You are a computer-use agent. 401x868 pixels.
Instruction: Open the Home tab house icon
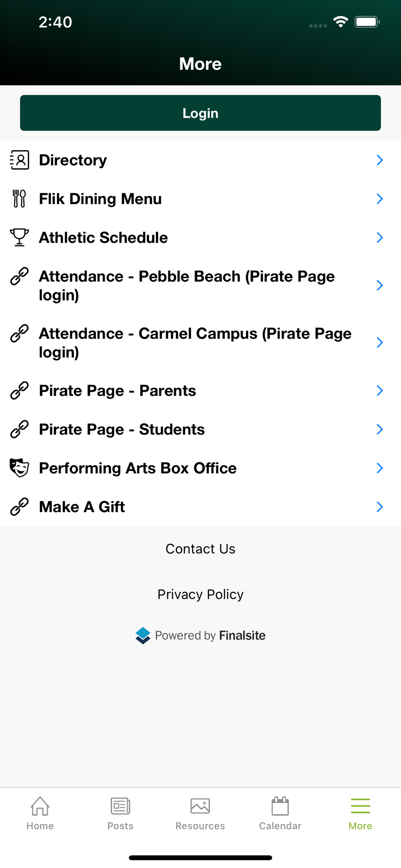pyautogui.click(x=40, y=806)
